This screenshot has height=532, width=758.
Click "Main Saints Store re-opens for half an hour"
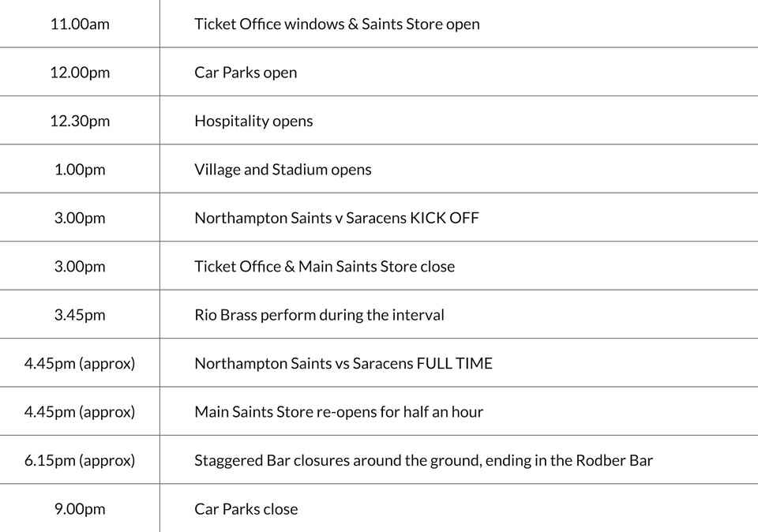339,412
